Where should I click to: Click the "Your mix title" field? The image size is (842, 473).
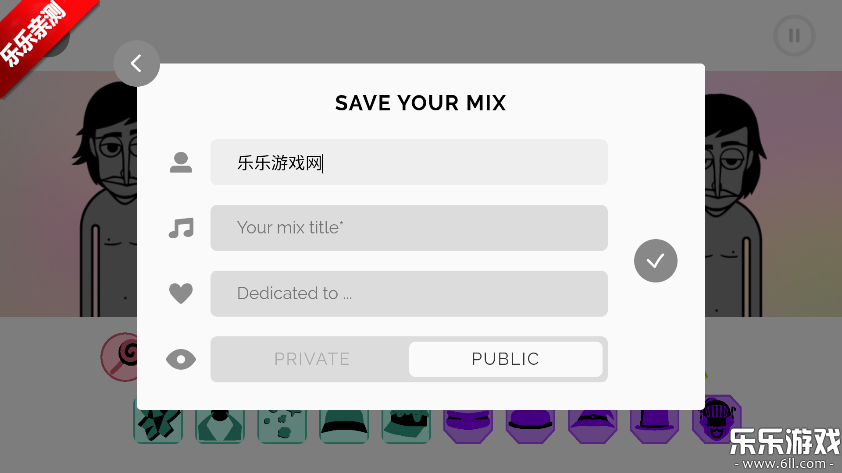coord(408,228)
